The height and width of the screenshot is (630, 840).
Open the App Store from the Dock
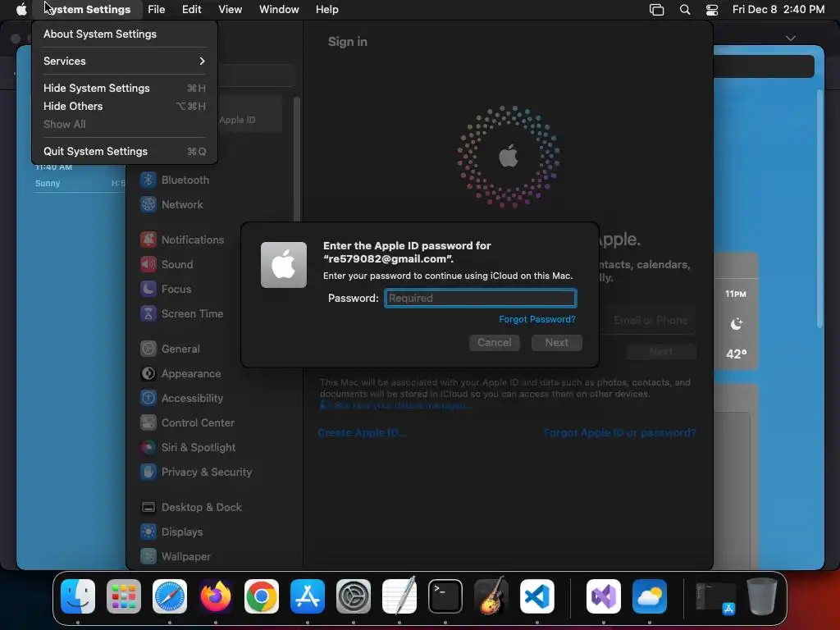(308, 596)
